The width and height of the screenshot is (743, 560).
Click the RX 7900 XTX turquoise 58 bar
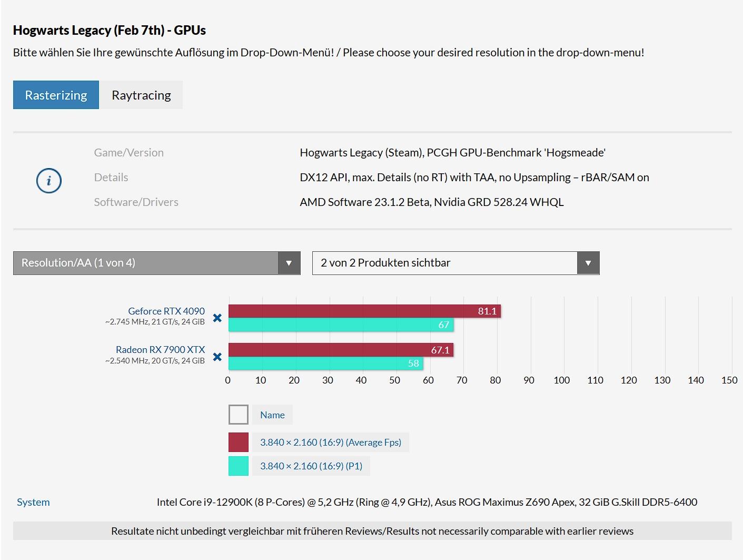(325, 363)
